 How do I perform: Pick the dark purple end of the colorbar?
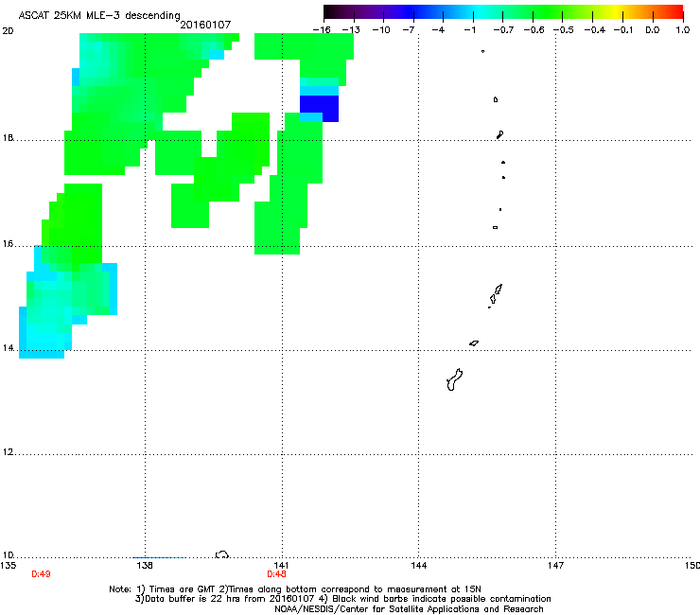coord(331,11)
